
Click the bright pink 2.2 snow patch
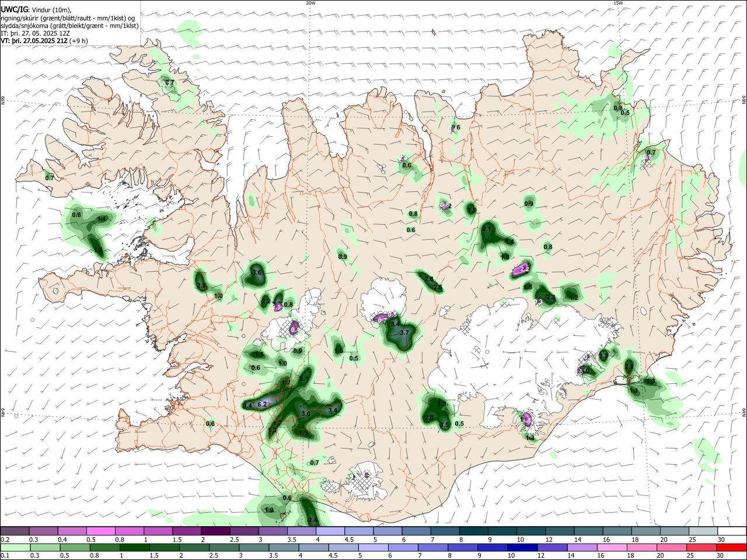click(522, 269)
